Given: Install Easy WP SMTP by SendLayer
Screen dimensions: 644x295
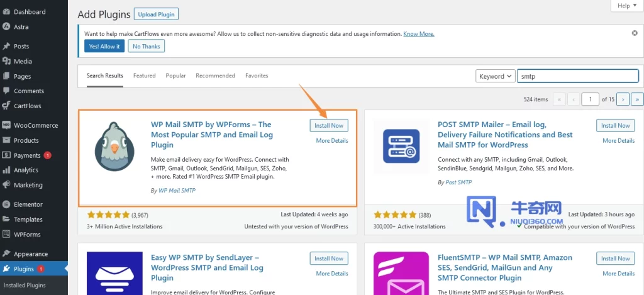Looking at the screenshot, I should pyautogui.click(x=329, y=259).
